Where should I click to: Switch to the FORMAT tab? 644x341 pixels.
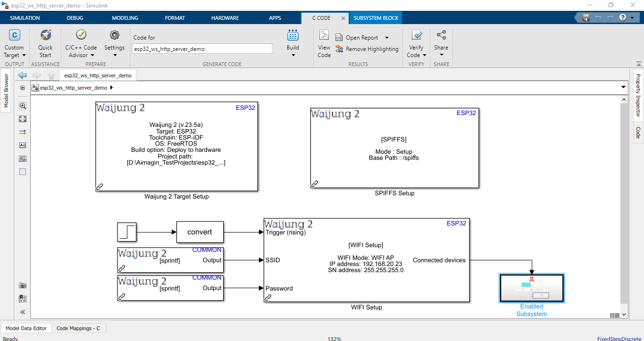(x=175, y=18)
